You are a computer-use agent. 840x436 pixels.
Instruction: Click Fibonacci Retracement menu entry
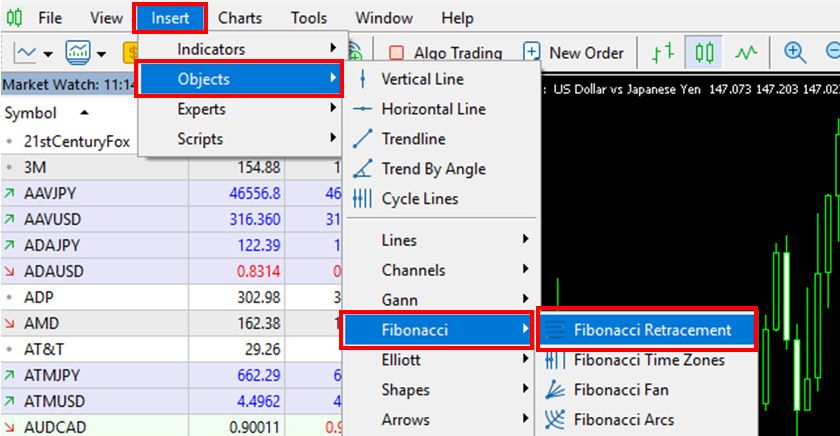pos(651,330)
